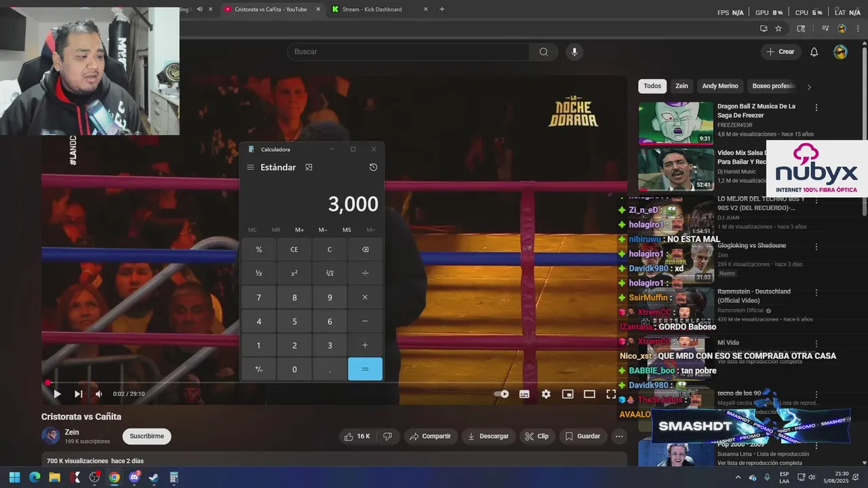Click the Compartir share button

click(x=431, y=436)
